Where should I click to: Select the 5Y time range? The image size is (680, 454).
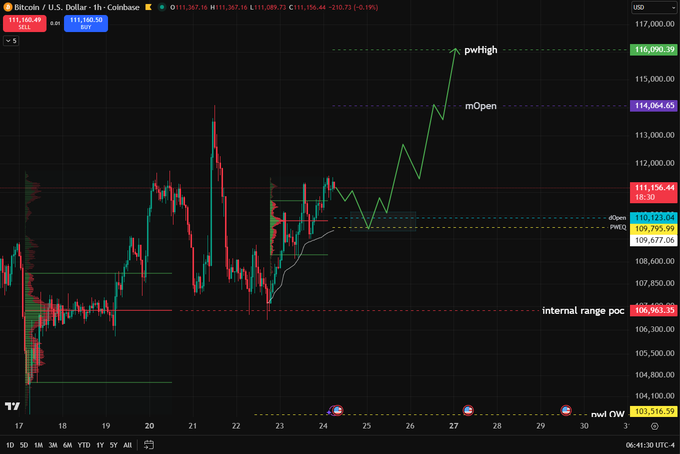click(x=114, y=445)
